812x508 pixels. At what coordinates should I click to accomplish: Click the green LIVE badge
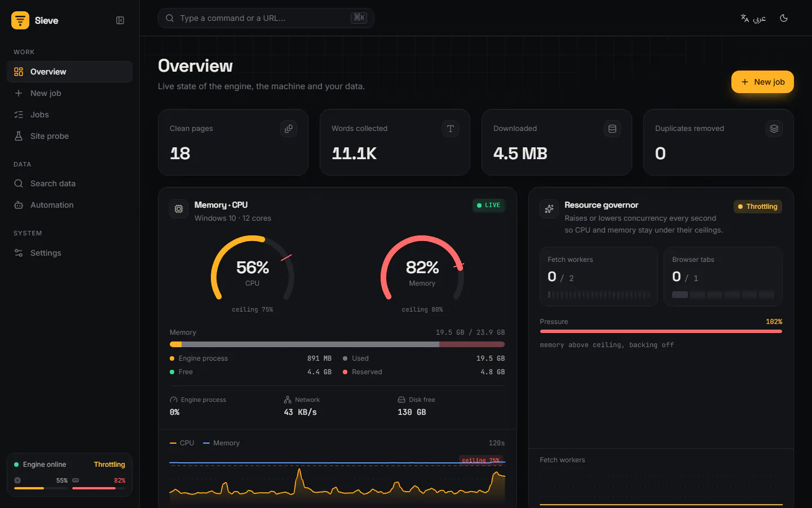tap(489, 205)
